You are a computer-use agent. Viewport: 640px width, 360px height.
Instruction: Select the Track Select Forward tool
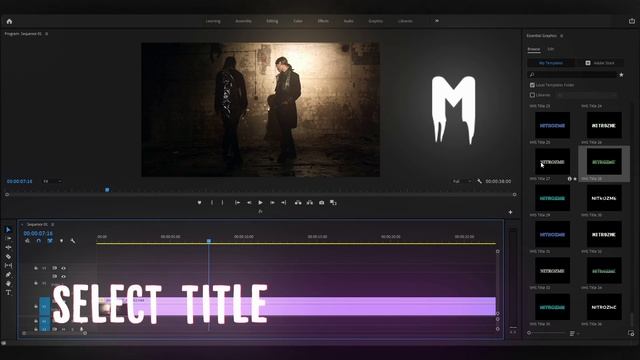click(8, 238)
